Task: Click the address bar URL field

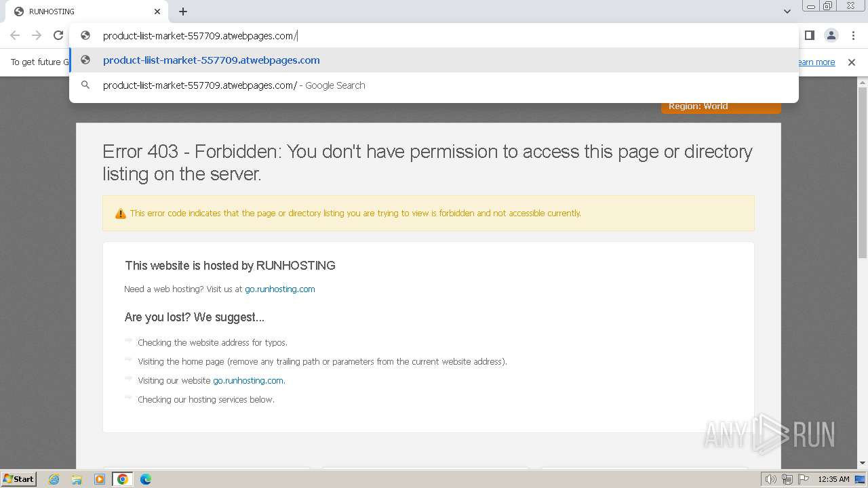Action: [434, 36]
